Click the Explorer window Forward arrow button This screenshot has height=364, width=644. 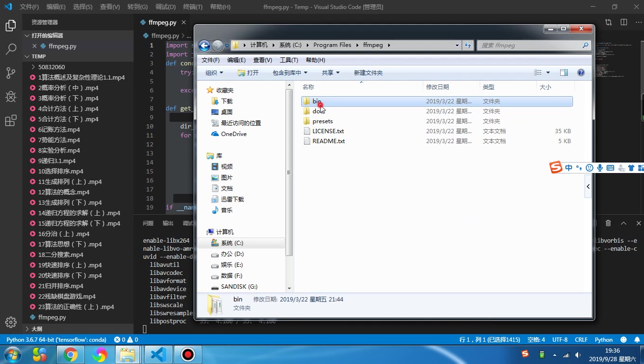[217, 45]
